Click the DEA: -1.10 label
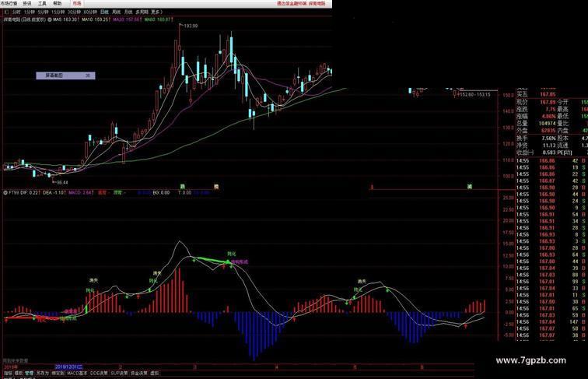This screenshot has height=379, width=588. [x=54, y=192]
